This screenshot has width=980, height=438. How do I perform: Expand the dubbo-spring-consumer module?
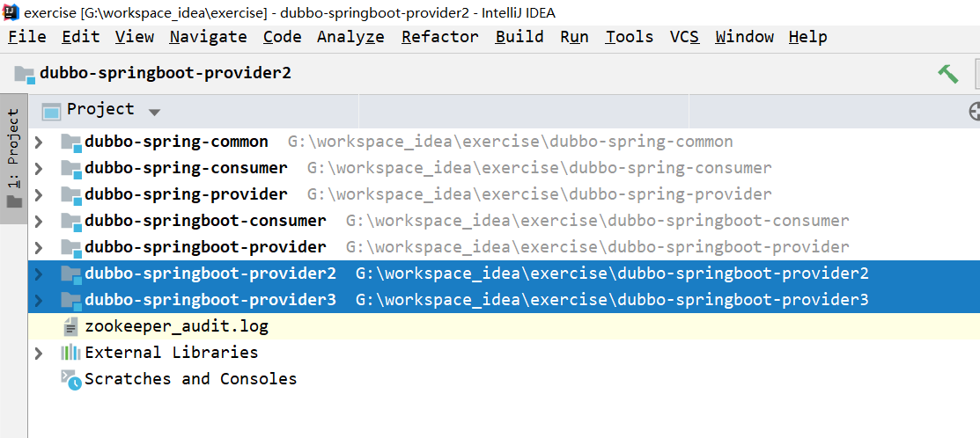tap(39, 169)
